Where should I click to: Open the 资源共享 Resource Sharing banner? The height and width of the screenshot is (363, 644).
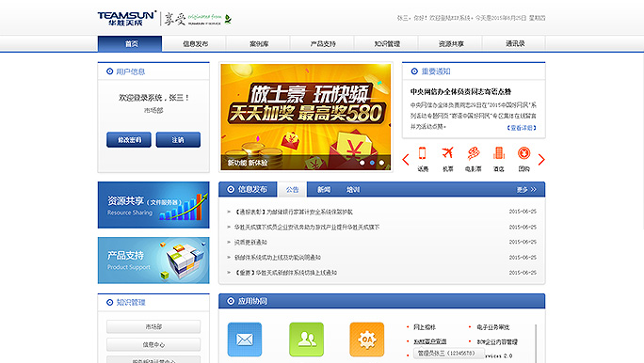tap(153, 205)
